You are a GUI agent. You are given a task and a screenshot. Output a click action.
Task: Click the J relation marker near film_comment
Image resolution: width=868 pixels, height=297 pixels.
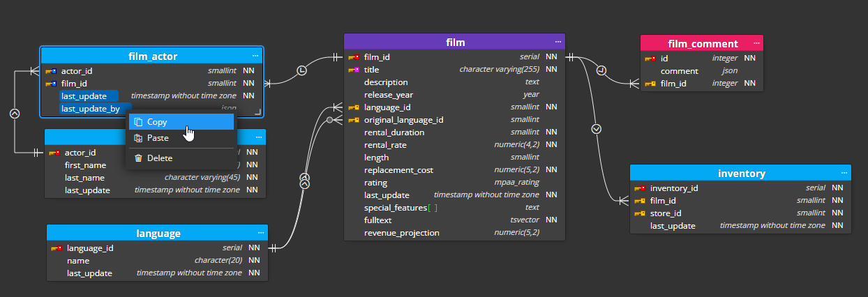click(x=601, y=70)
